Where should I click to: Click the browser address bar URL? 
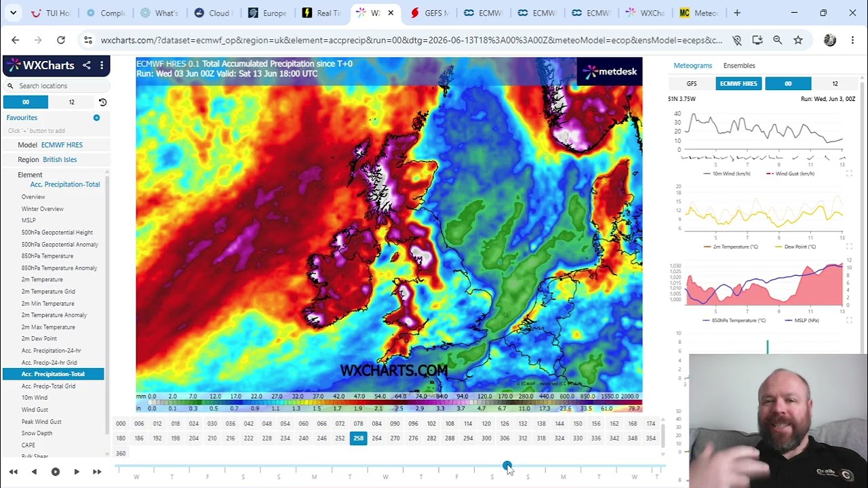pyautogui.click(x=411, y=40)
